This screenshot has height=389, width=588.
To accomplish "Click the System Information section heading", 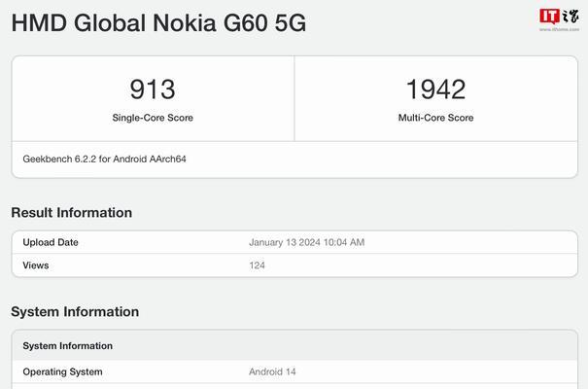I will pyautogui.click(x=75, y=312).
